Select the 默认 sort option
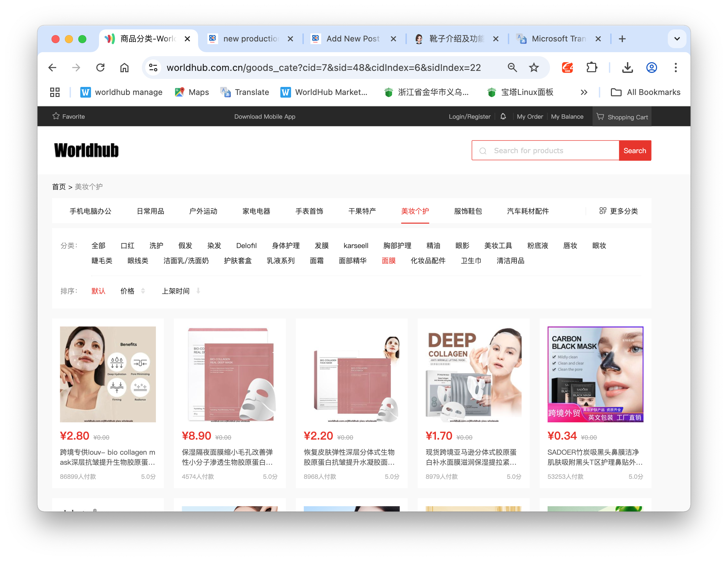Screen dimensions: 728x561 [98, 291]
